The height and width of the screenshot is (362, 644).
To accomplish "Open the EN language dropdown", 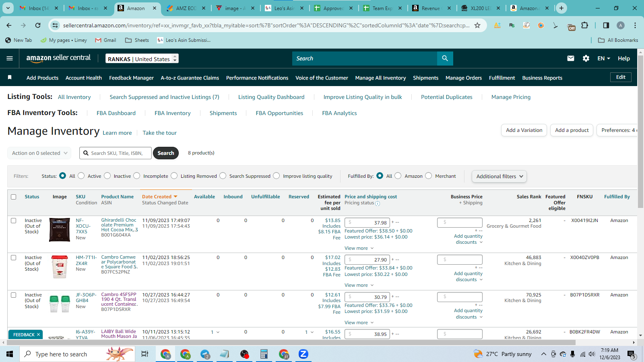I will (604, 58).
